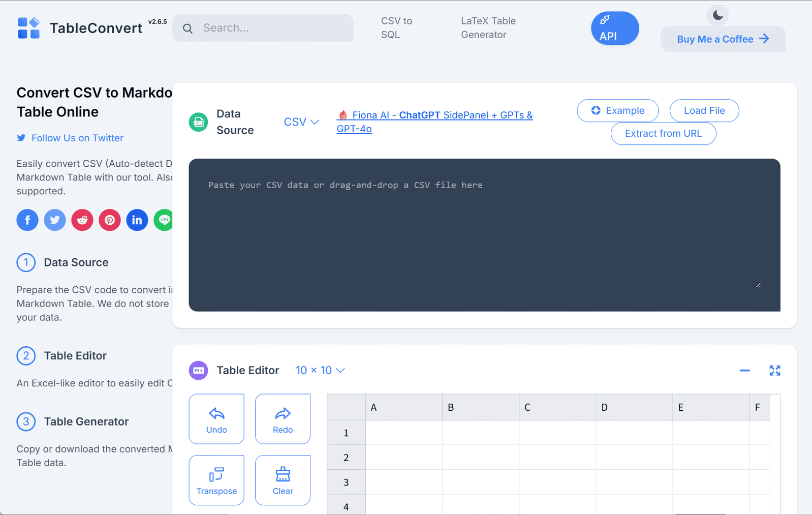Click inside the CSV paste text area

click(484, 235)
